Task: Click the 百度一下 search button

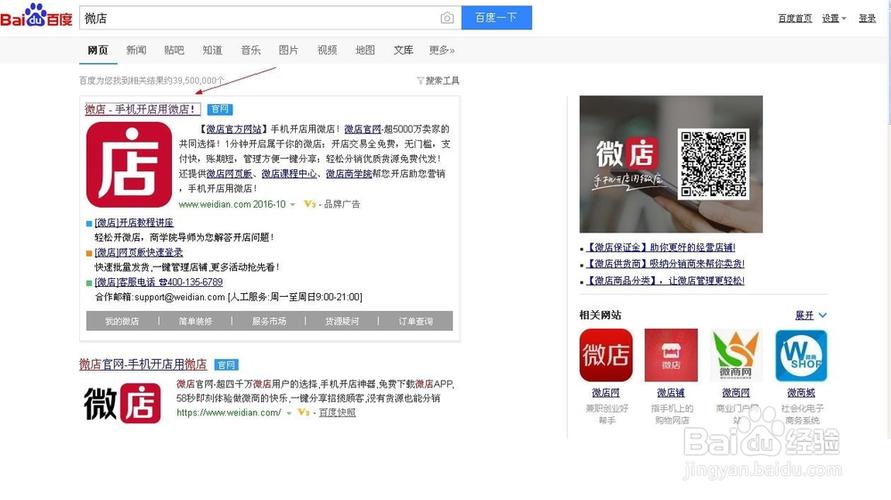Action: [x=497, y=18]
